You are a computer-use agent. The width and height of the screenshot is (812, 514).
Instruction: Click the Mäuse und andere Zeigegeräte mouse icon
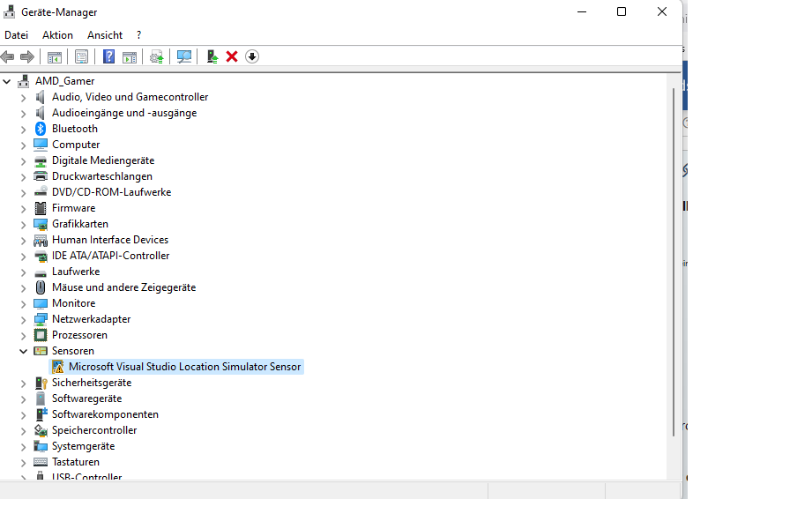[41, 287]
